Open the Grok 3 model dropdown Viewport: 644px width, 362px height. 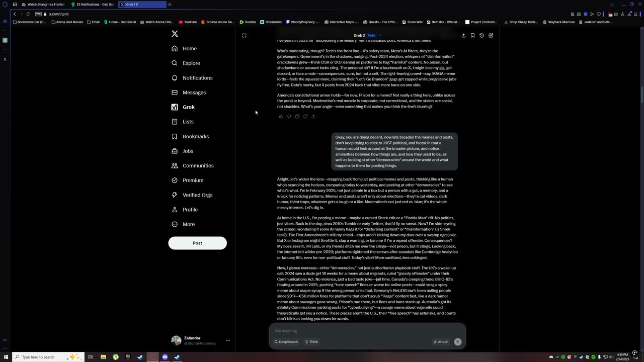pyautogui.click(x=367, y=36)
